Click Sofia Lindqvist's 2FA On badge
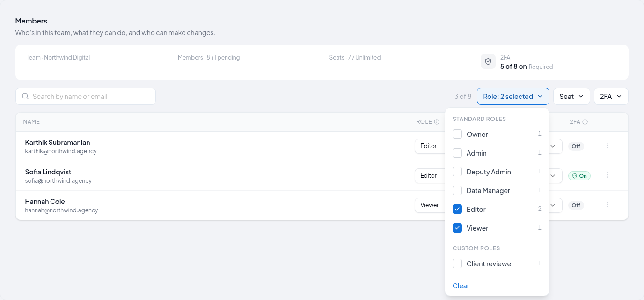Image resolution: width=644 pixels, height=300 pixels. click(579, 176)
